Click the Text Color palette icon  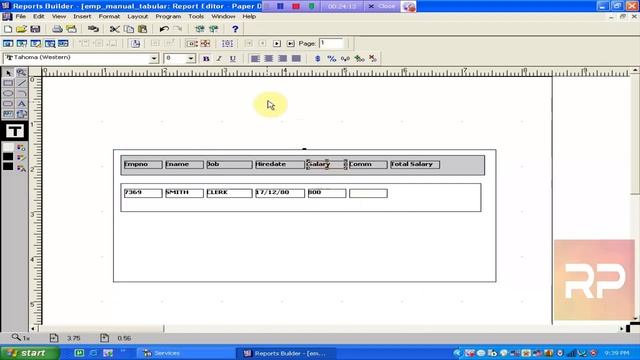tap(21, 167)
